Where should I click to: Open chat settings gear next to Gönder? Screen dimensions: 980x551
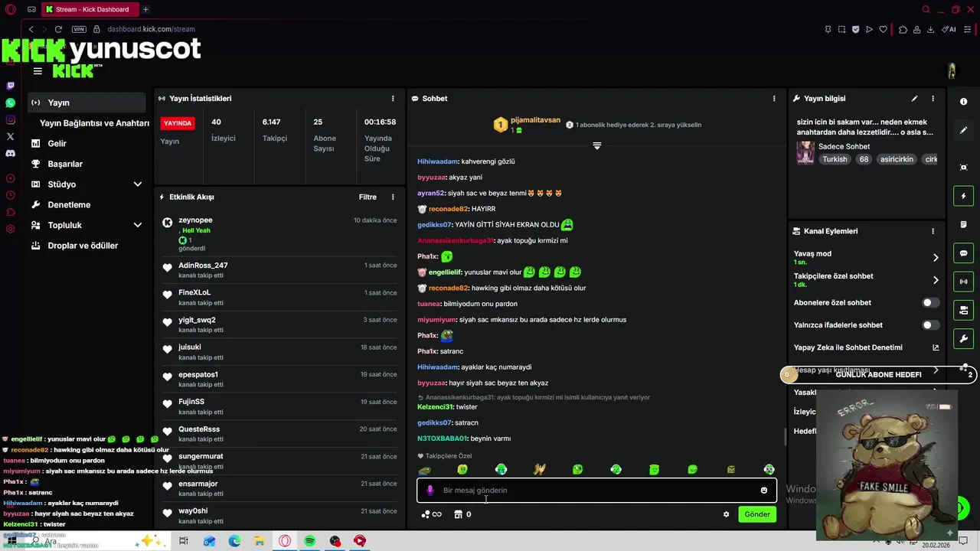pyautogui.click(x=726, y=514)
